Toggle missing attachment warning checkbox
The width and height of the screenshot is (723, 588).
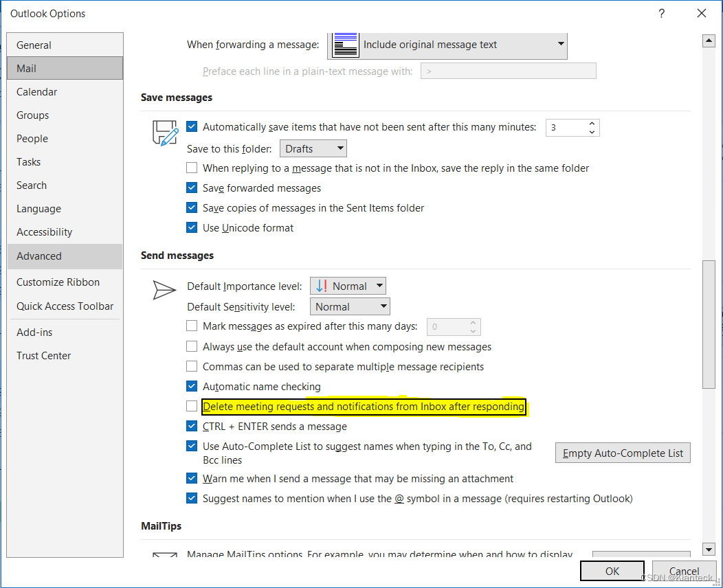click(x=192, y=478)
